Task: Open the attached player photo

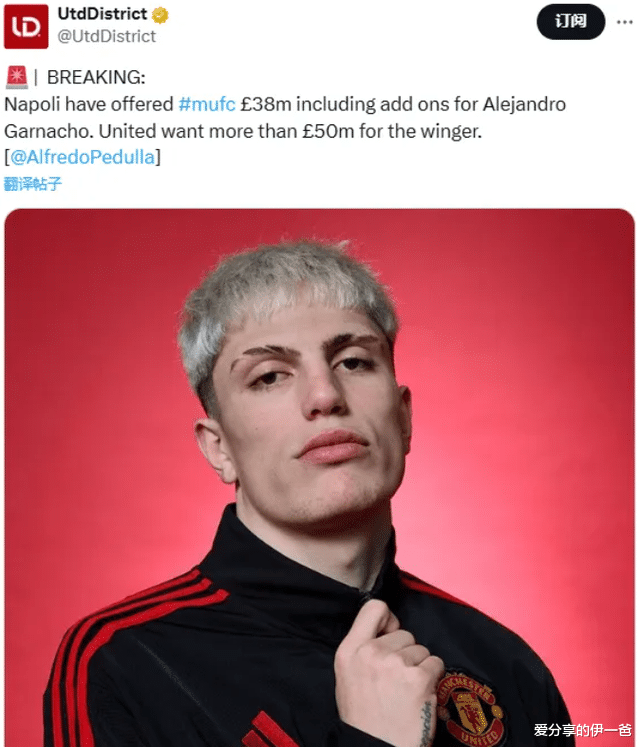Action: pyautogui.click(x=319, y=478)
